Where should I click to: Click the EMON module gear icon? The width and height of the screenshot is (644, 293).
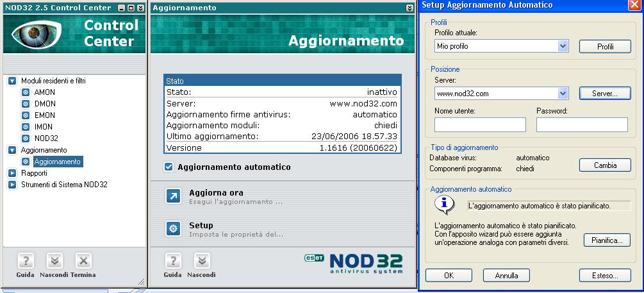(x=26, y=115)
